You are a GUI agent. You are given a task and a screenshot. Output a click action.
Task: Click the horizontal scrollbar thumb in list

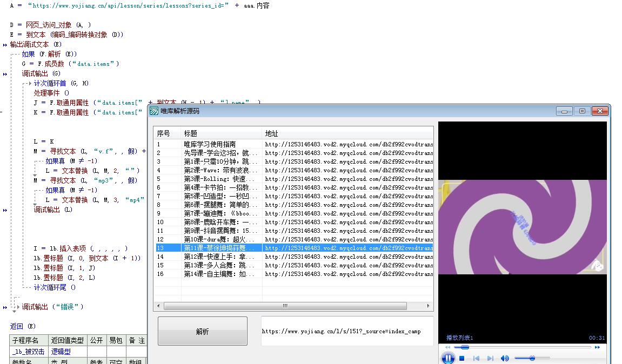tap(285, 306)
